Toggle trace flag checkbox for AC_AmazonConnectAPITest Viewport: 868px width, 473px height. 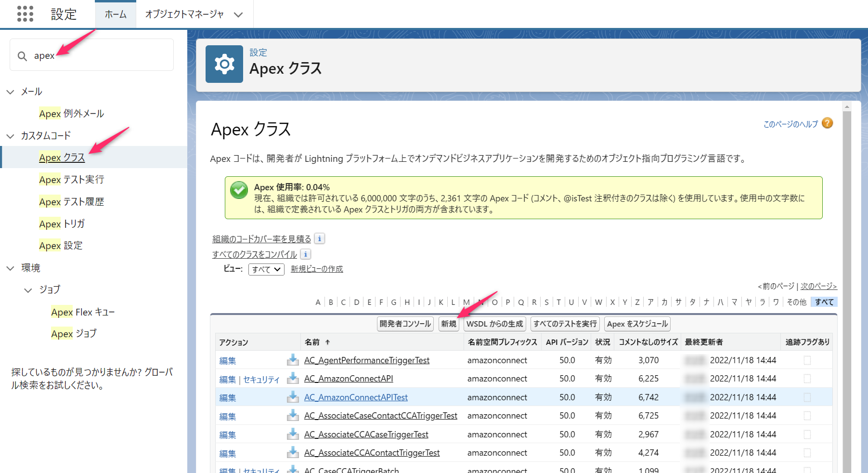[807, 397]
